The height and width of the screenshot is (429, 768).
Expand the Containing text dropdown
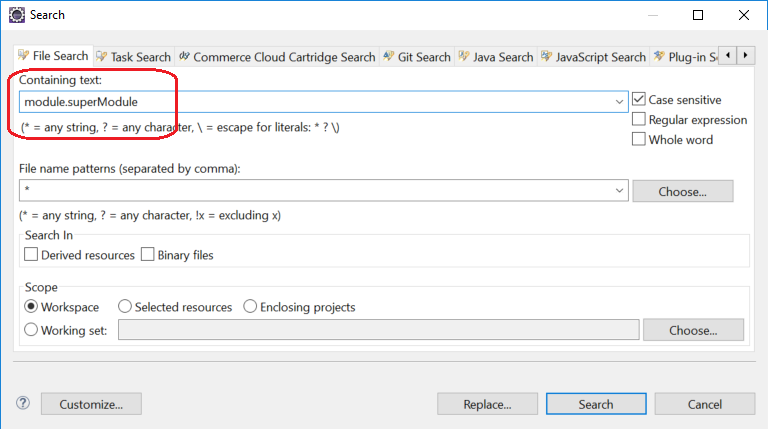[620, 101]
